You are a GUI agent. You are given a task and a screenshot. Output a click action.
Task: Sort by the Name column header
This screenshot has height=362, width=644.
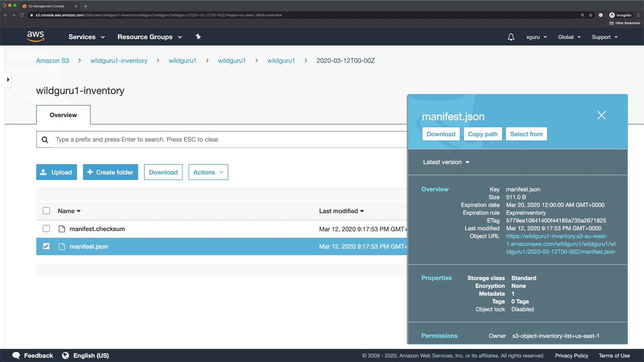(69, 211)
